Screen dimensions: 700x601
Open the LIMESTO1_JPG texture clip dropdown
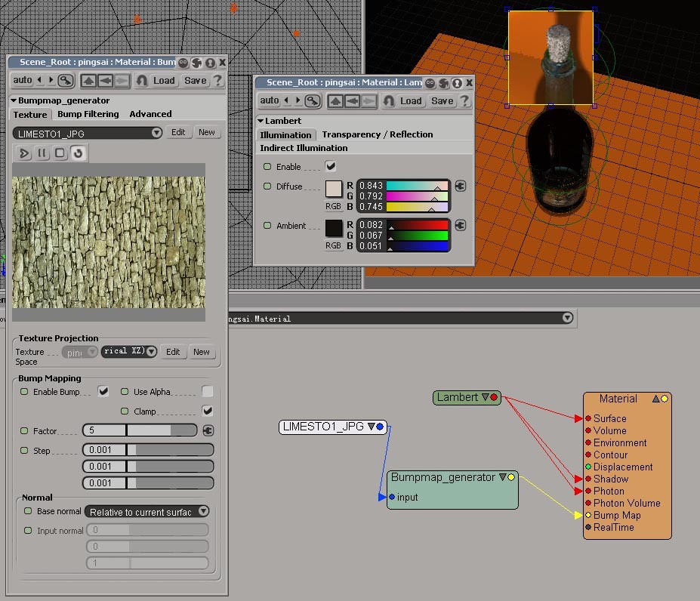(156, 133)
